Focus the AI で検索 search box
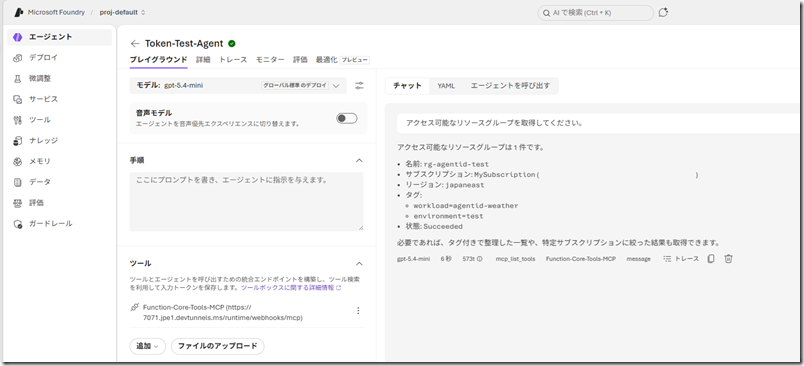This screenshot has width=804, height=366. point(595,13)
